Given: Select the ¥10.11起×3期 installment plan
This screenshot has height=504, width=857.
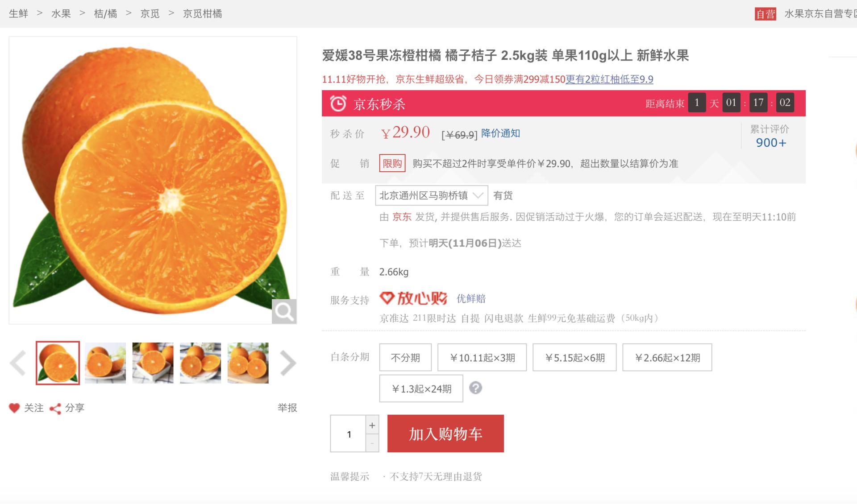Looking at the screenshot, I should [482, 357].
